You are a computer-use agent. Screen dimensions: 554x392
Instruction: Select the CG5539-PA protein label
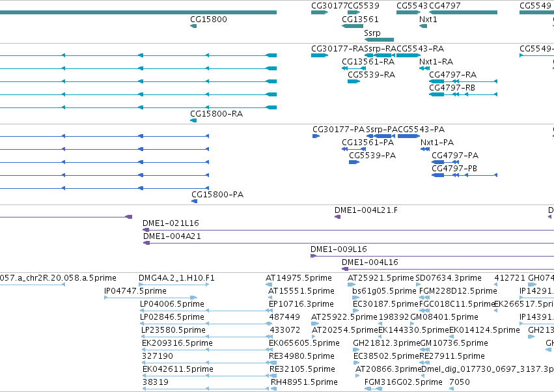click(372, 156)
